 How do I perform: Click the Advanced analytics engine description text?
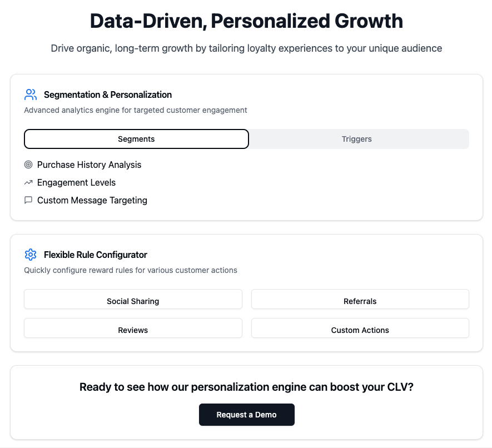pos(136,110)
